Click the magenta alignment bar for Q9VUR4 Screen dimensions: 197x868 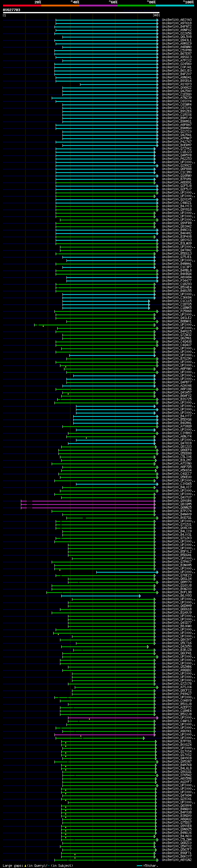point(88,501)
